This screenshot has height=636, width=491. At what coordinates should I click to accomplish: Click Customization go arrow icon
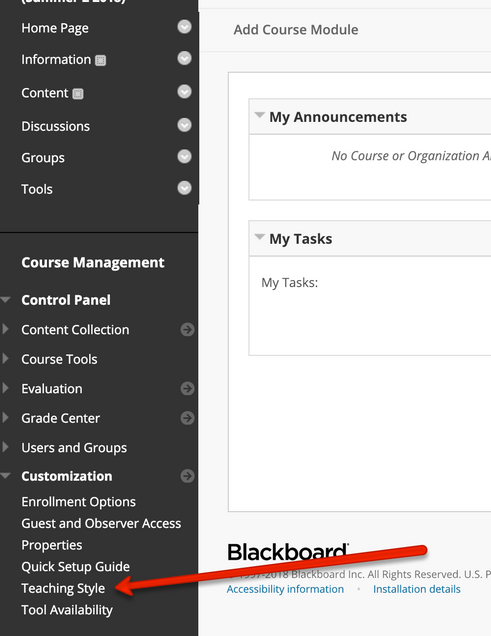point(187,476)
